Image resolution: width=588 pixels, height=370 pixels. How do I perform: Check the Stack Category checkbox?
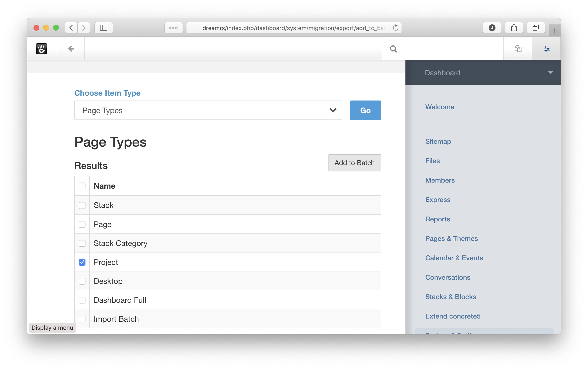82,243
